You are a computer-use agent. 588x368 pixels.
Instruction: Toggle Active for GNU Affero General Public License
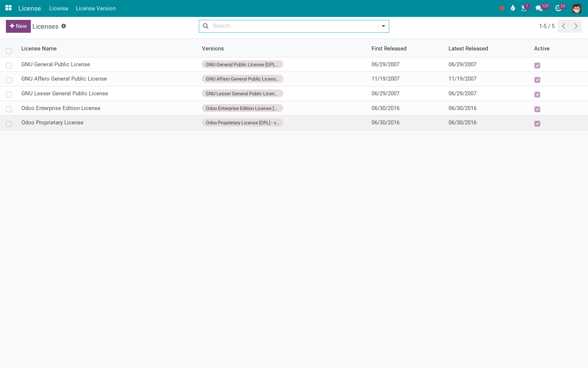[537, 80]
